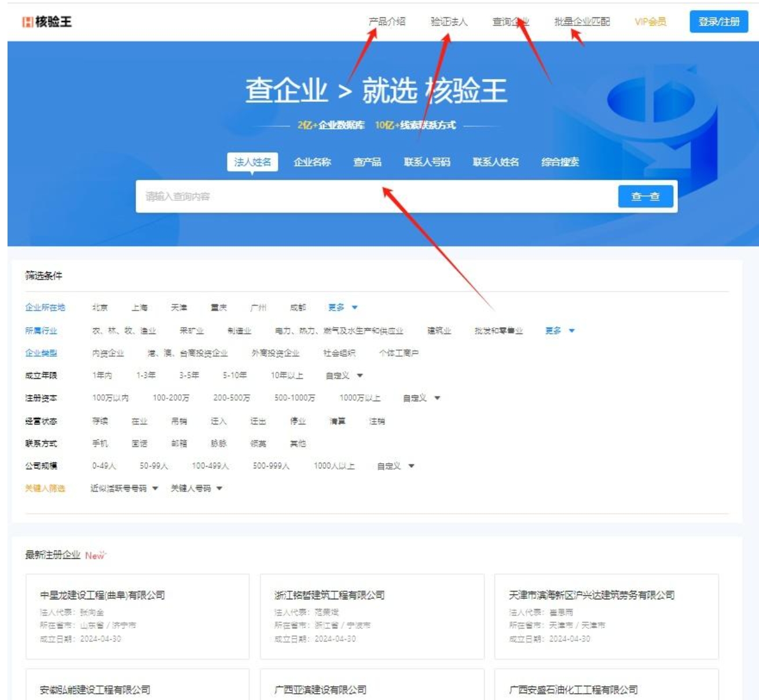The height and width of the screenshot is (700, 759).
Task: Filter location by 广州
Action: click(x=258, y=307)
